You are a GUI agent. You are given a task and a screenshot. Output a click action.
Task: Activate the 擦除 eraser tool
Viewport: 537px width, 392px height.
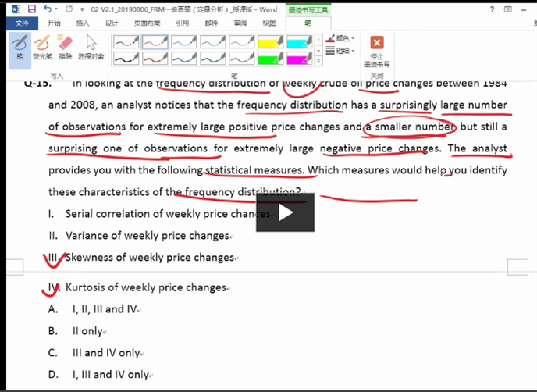tap(66, 47)
